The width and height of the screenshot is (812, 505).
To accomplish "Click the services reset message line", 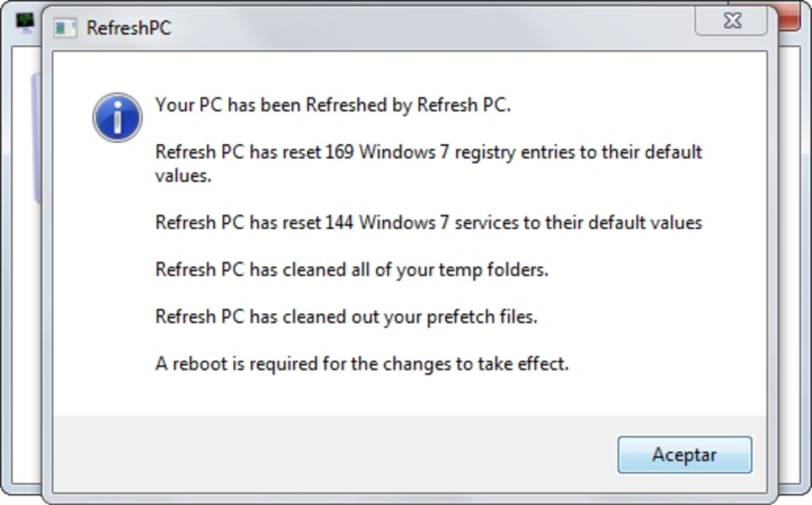I will (x=428, y=223).
